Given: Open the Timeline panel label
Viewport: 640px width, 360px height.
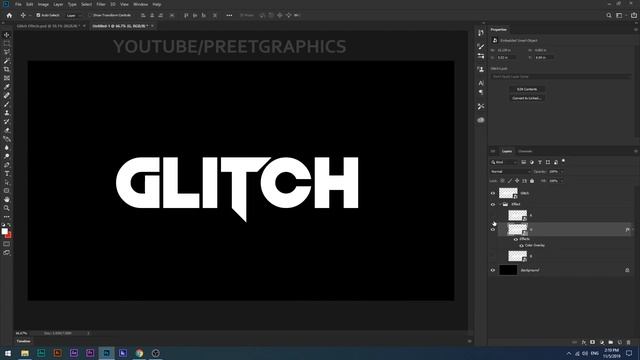Looking at the screenshot, I should (x=24, y=341).
